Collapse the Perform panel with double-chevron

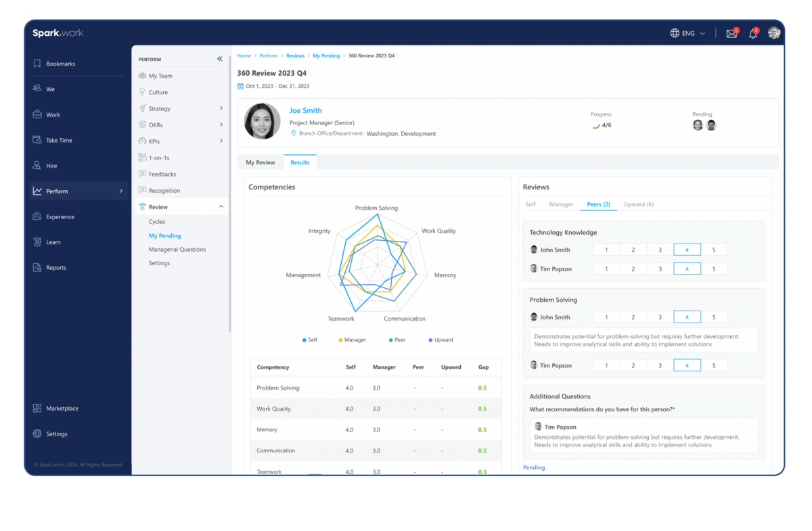coord(219,59)
